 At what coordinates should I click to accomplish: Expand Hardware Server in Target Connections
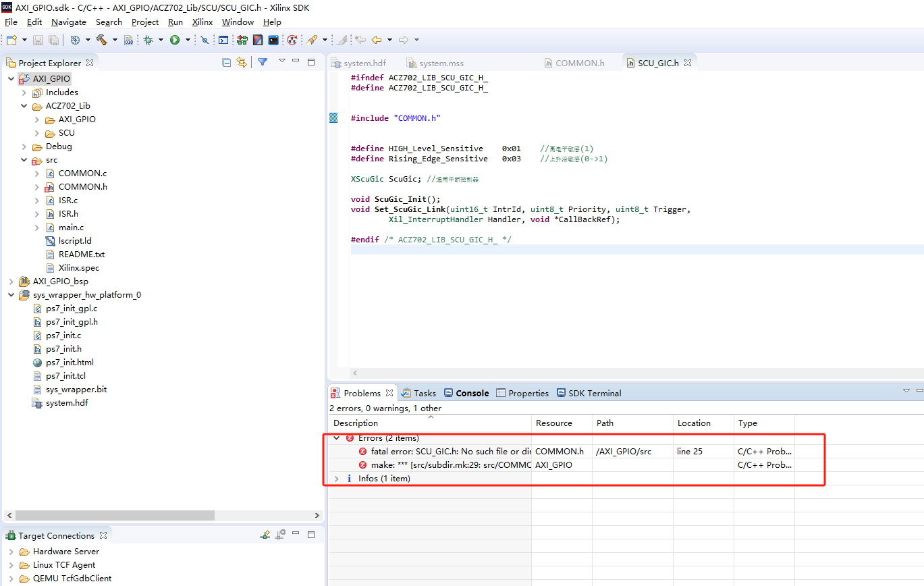(x=11, y=552)
